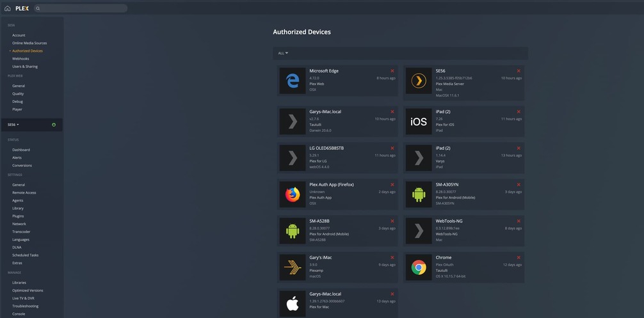Click the iOS icon for iPad (2)
Image resolution: width=644 pixels, height=318 pixels.
click(419, 122)
